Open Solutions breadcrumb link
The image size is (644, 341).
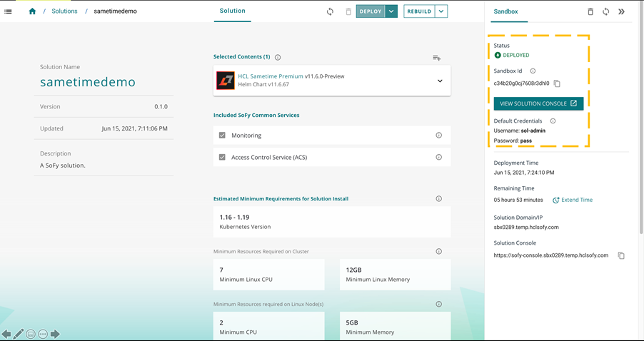[64, 11]
